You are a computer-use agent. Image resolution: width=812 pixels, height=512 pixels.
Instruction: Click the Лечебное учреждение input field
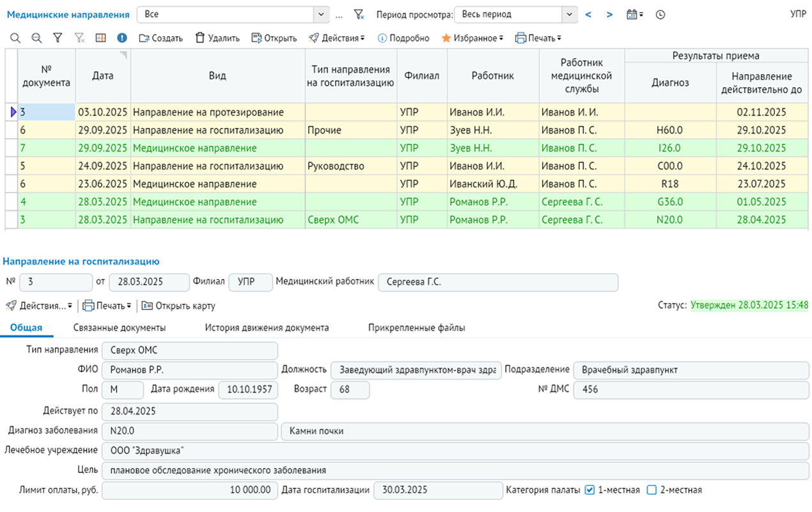455,451
